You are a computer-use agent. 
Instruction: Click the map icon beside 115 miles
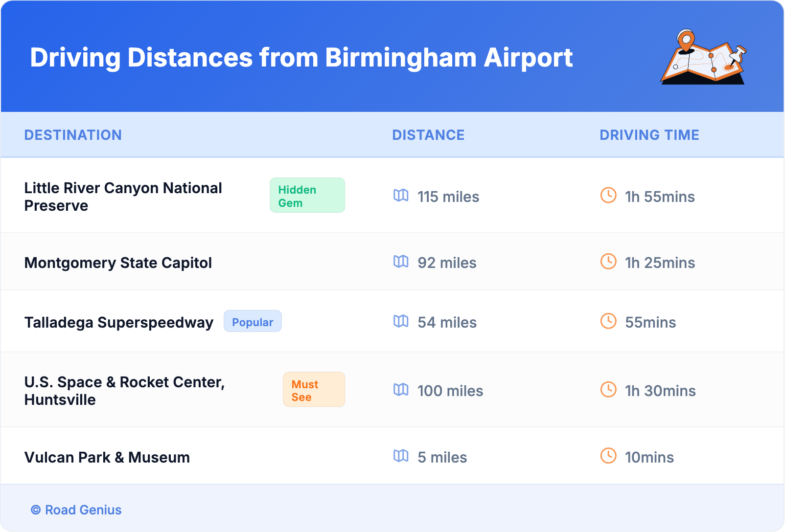(x=401, y=196)
